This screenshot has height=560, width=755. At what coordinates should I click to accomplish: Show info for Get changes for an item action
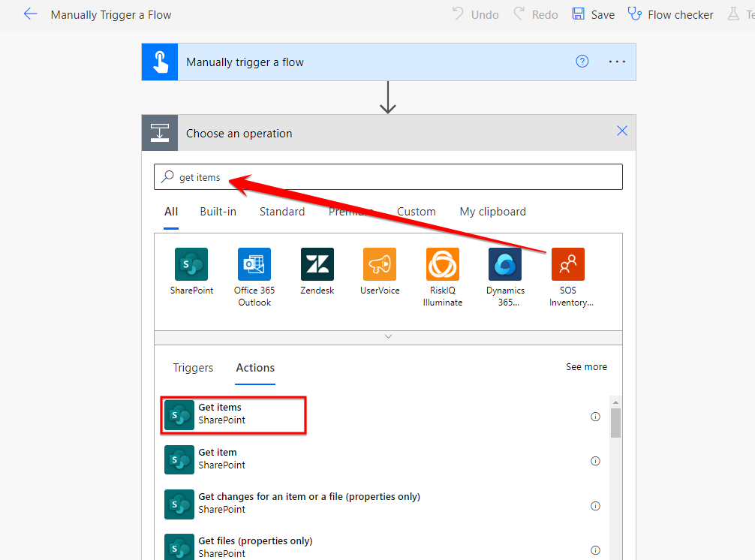595,506
